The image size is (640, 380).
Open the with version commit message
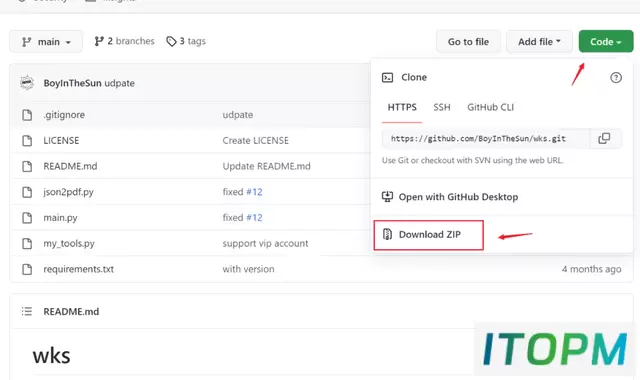coord(248,269)
